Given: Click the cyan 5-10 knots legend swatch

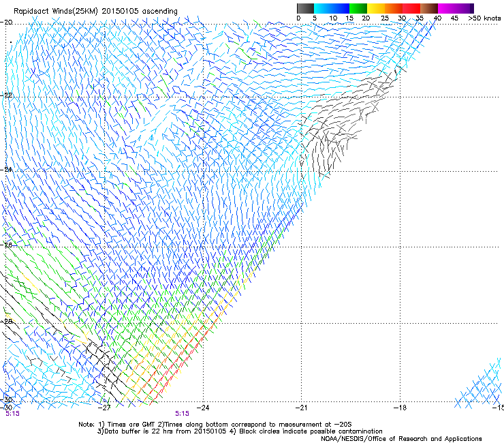Looking at the screenshot, I should point(323,8).
